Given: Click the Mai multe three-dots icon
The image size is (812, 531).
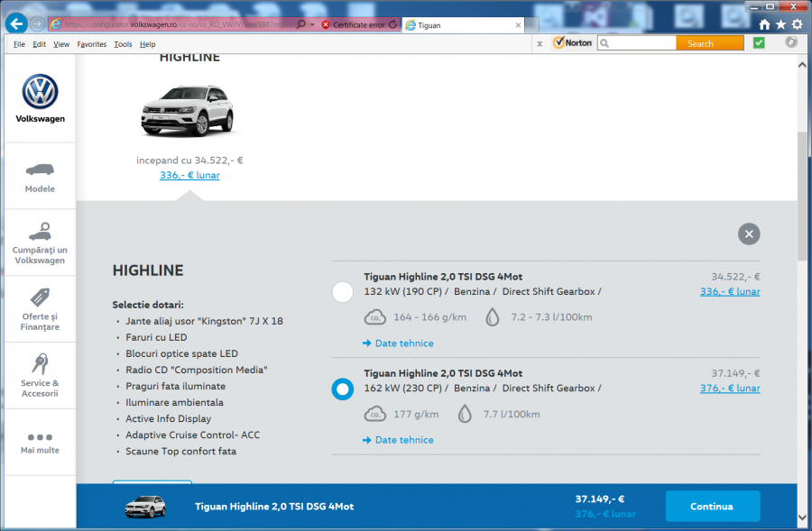Looking at the screenshot, I should 40,437.
